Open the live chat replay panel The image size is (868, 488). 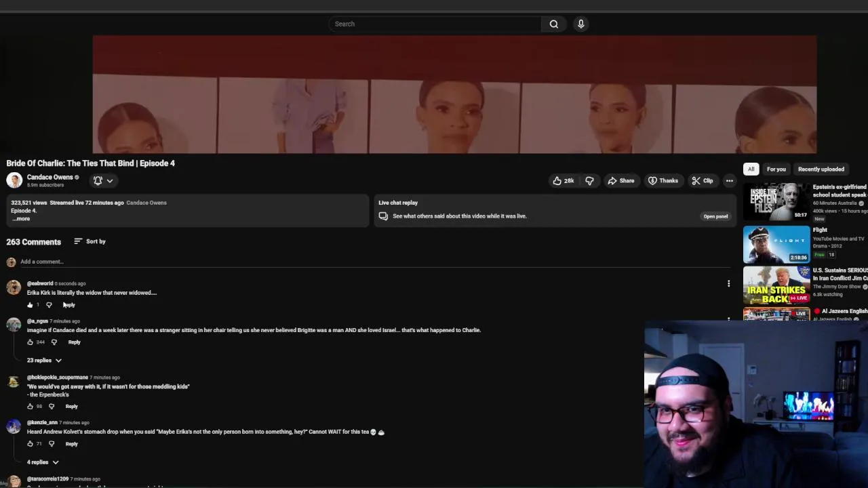(715, 216)
